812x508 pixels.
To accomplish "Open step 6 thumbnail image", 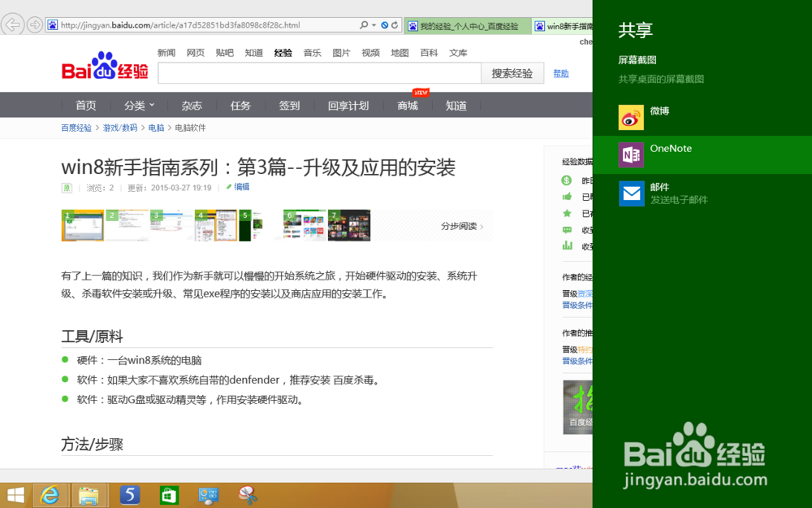I will point(304,225).
